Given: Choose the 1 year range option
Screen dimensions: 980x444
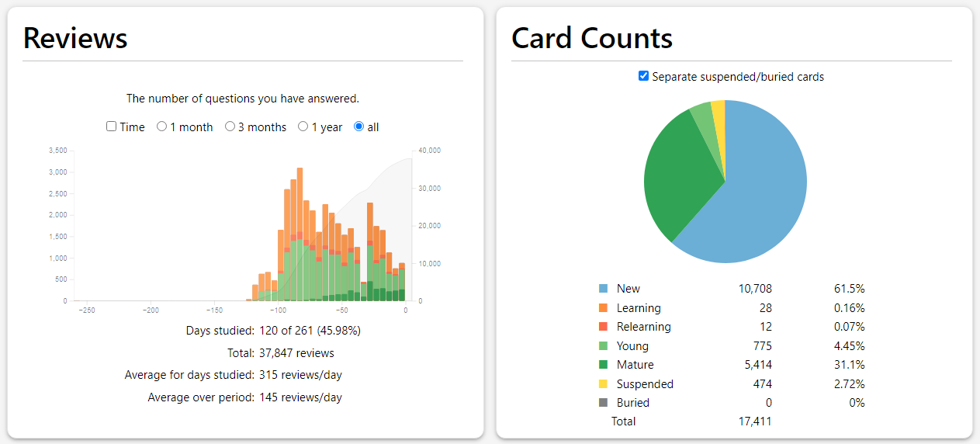Looking at the screenshot, I should pos(303,127).
